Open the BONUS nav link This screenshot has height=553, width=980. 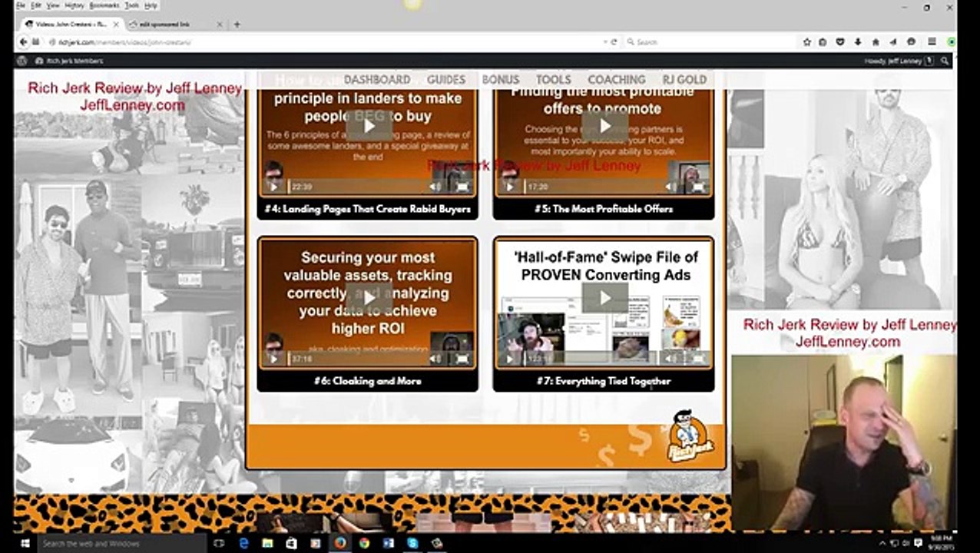coord(501,79)
